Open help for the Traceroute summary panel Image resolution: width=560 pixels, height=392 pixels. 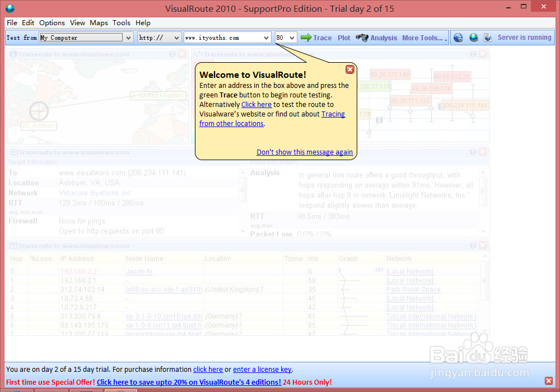click(473, 152)
